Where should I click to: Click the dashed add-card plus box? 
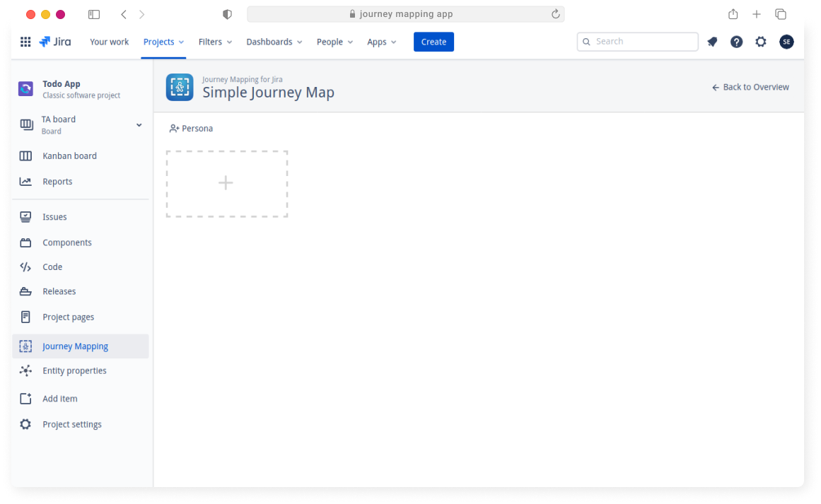coord(227,184)
